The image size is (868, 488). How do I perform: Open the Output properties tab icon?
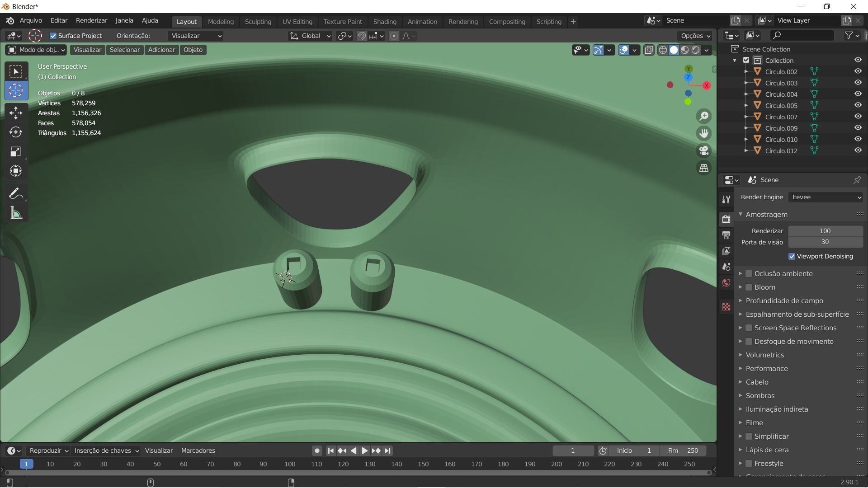726,235
